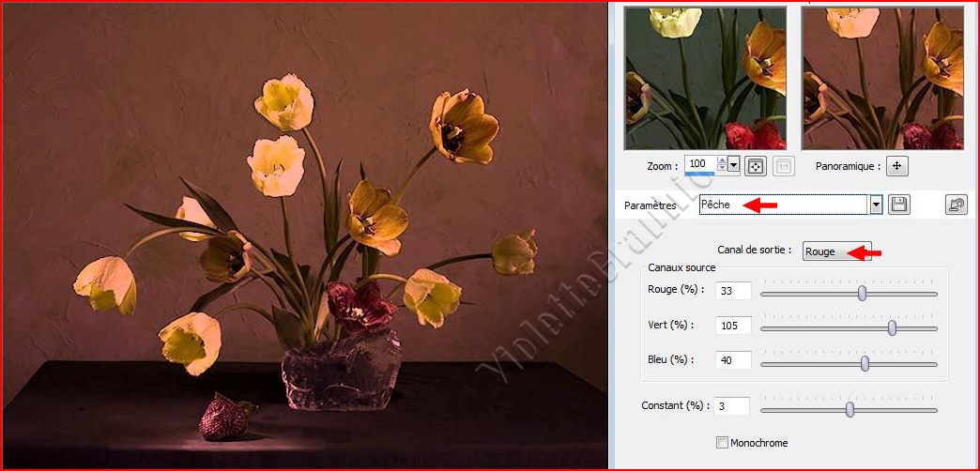Click the after preview thumbnail on right
The image size is (980, 471).
click(882, 78)
